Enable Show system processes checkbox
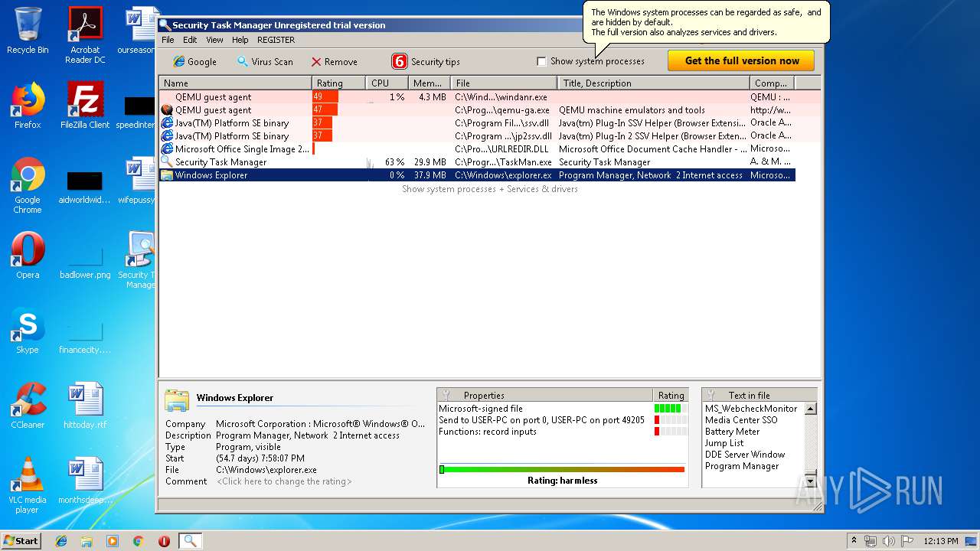The height and width of the screenshot is (551, 980). 541,61
